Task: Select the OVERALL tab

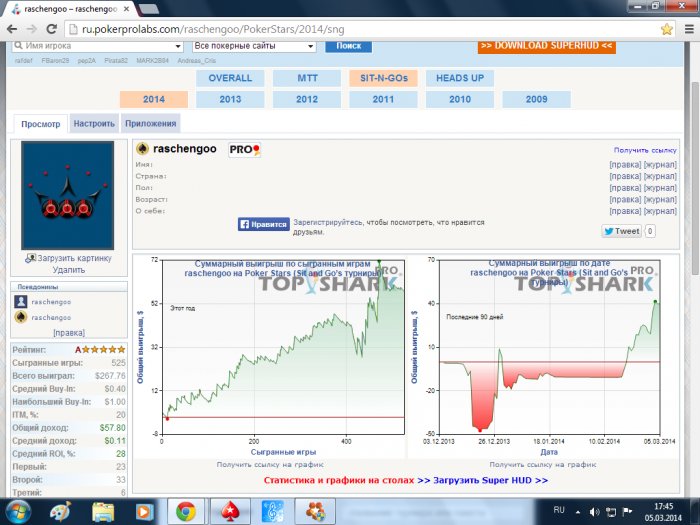Action: pyautogui.click(x=230, y=78)
